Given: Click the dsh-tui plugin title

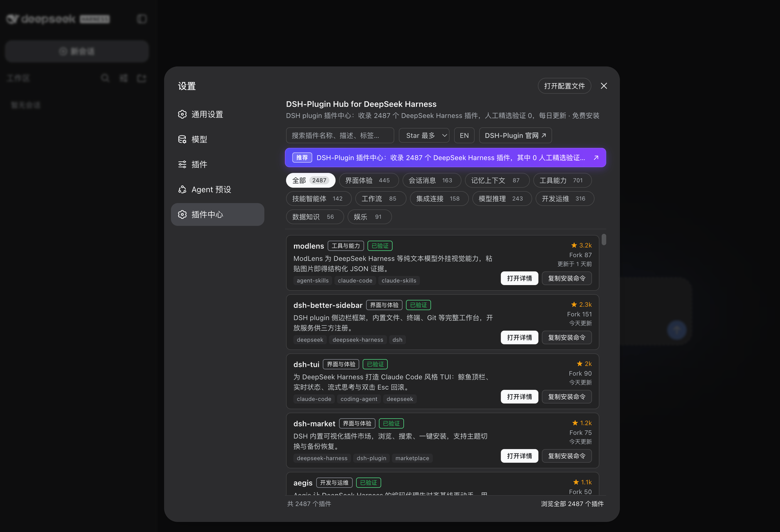Looking at the screenshot, I should click(306, 364).
